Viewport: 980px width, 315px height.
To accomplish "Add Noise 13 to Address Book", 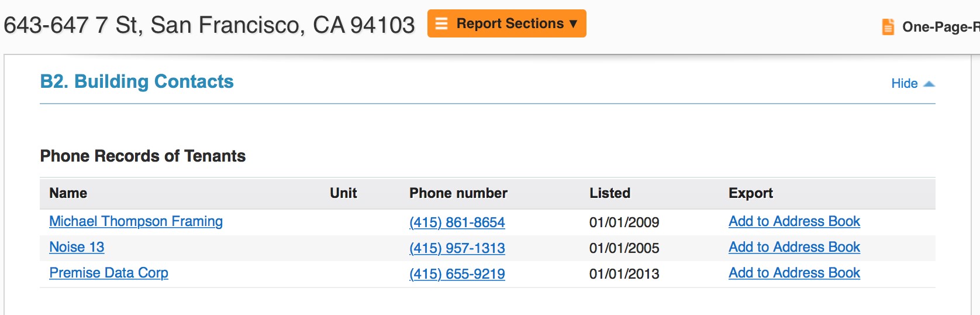I will (x=794, y=247).
